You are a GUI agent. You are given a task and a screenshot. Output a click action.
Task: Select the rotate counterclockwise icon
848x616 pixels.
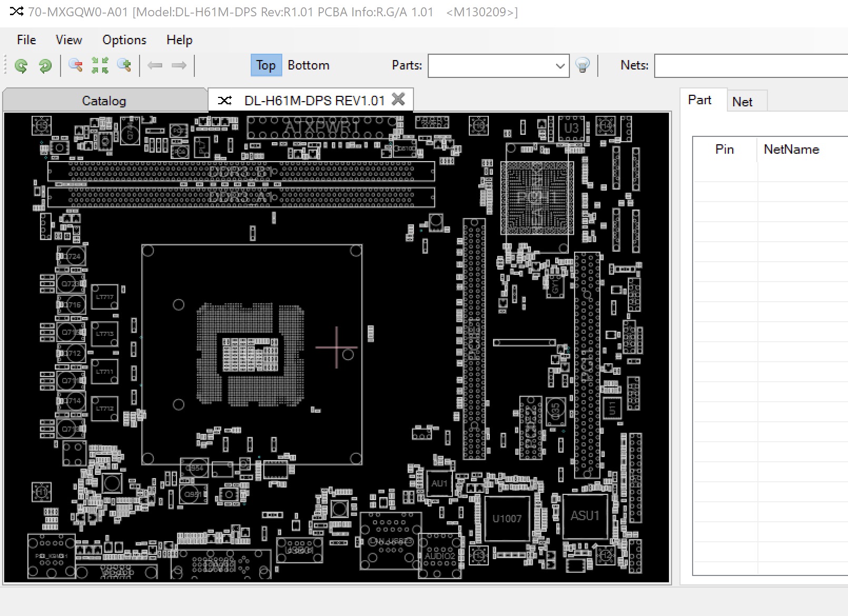coord(21,65)
